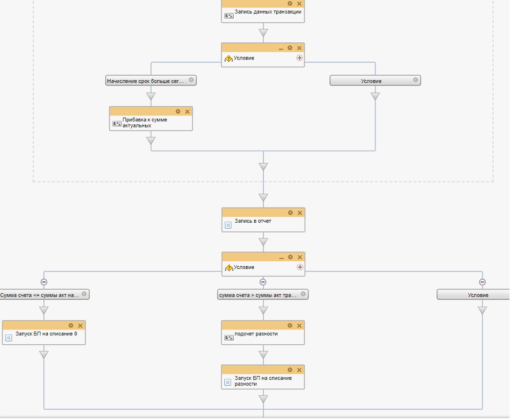Remove the rightmost 'Условие' branch via minus icon

click(482, 282)
